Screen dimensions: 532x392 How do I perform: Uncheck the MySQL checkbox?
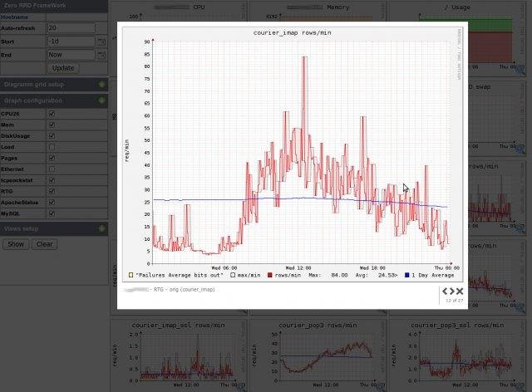click(52, 213)
